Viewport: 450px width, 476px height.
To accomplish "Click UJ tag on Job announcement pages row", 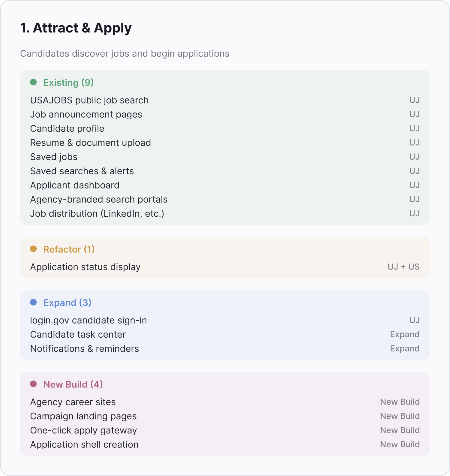I will pyautogui.click(x=414, y=114).
